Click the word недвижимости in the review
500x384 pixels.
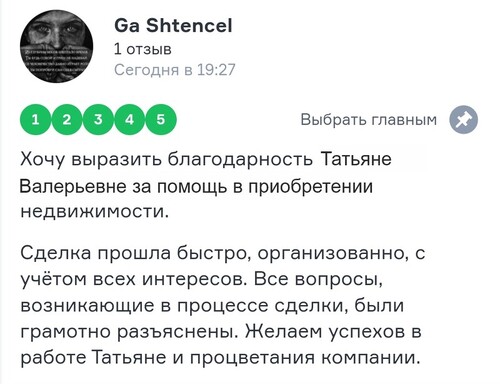pos(94,212)
